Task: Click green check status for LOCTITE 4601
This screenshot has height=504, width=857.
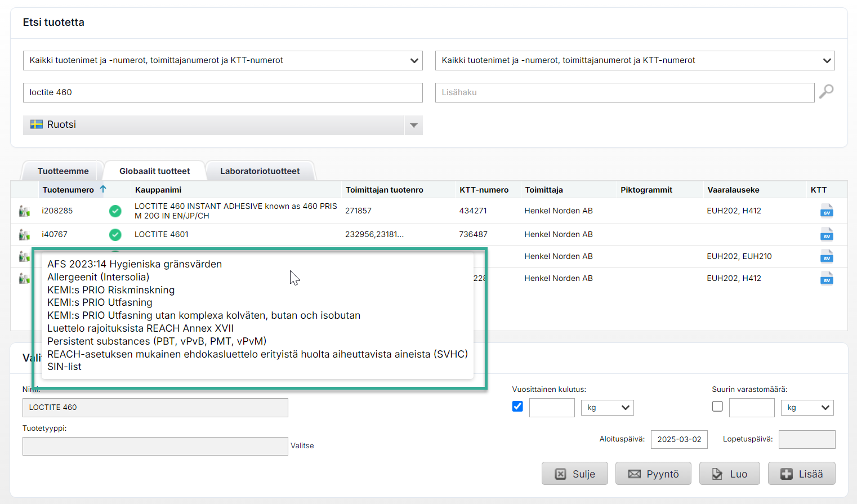Action: coord(115,234)
